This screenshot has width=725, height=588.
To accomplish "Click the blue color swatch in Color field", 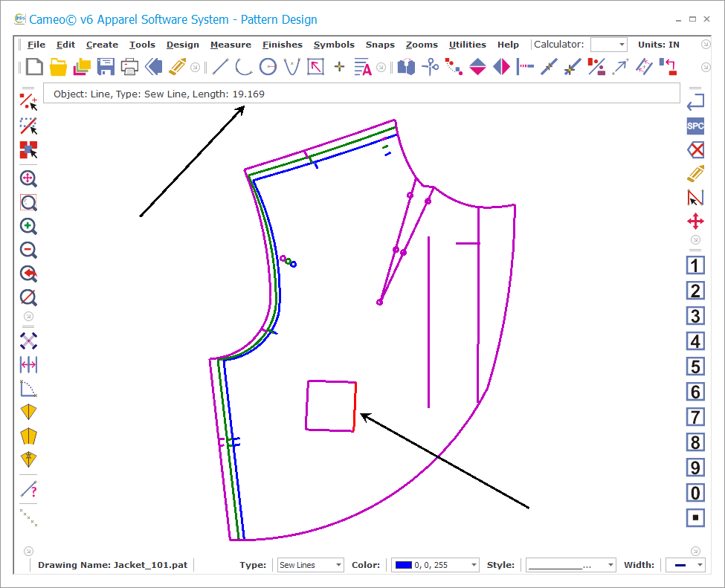I will click(x=403, y=565).
